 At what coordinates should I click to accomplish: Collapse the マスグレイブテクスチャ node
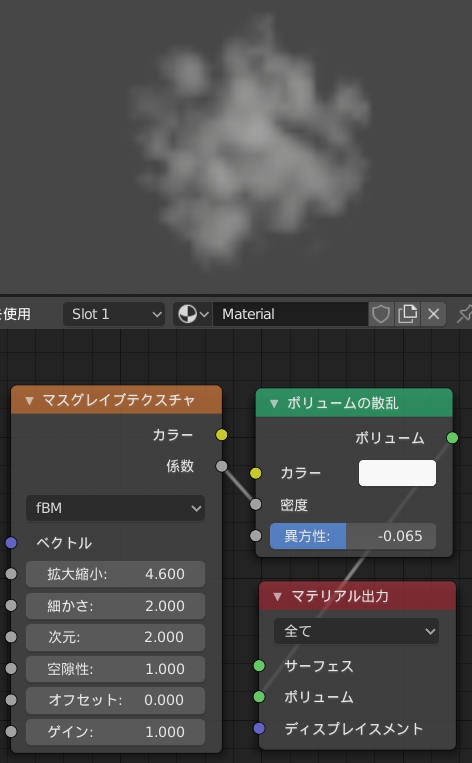[30, 400]
